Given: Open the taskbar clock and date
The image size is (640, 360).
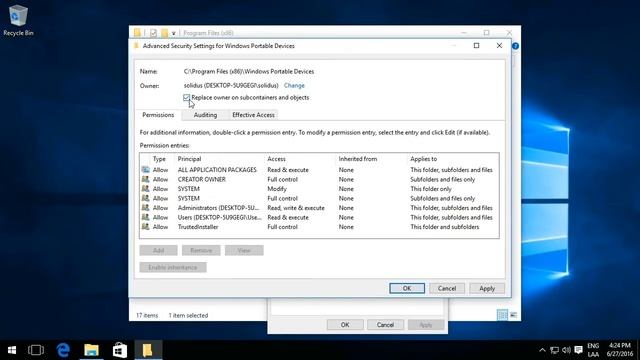Looking at the screenshot, I should tap(619, 350).
